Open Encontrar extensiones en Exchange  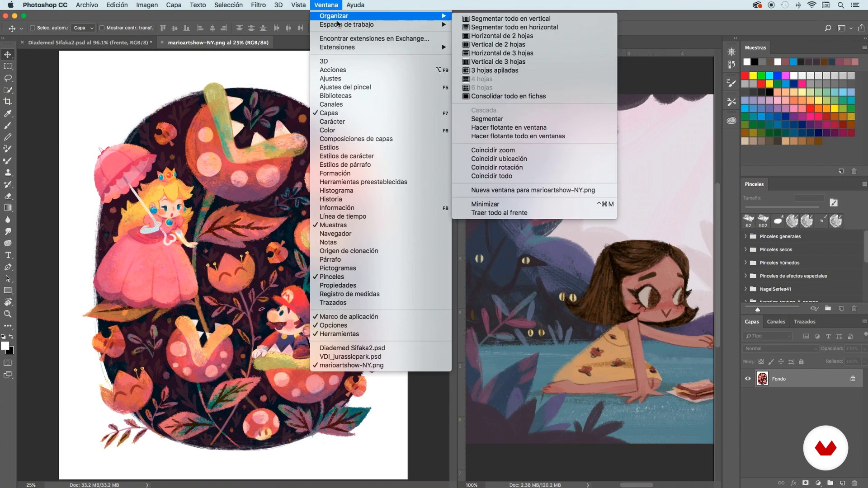pyautogui.click(x=381, y=39)
